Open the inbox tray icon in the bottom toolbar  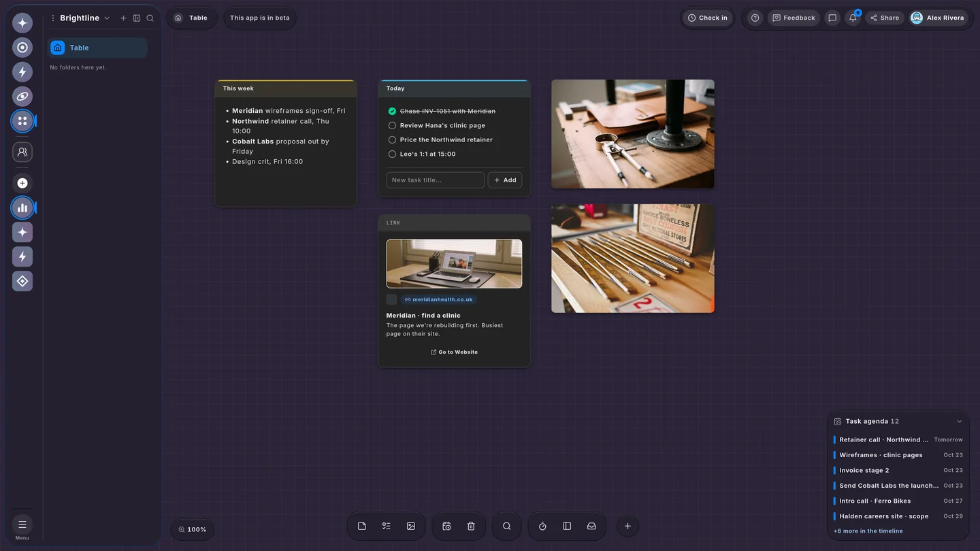click(x=591, y=526)
